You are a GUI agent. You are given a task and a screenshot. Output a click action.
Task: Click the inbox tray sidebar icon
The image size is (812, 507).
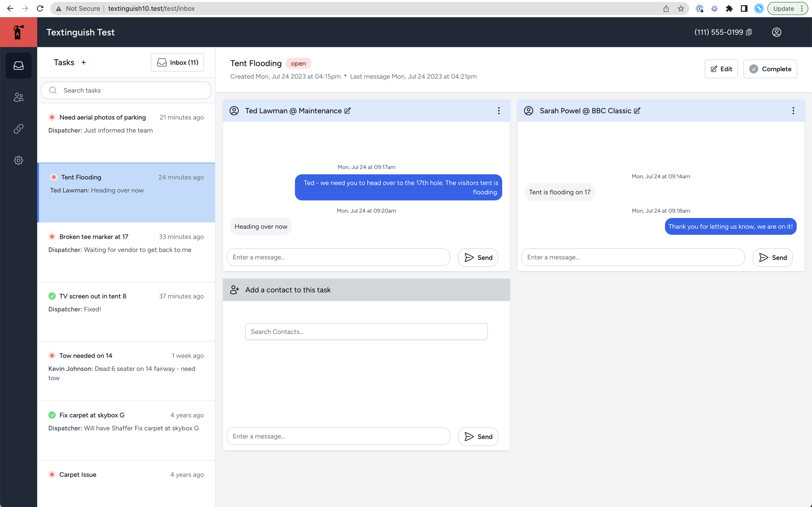(x=18, y=66)
